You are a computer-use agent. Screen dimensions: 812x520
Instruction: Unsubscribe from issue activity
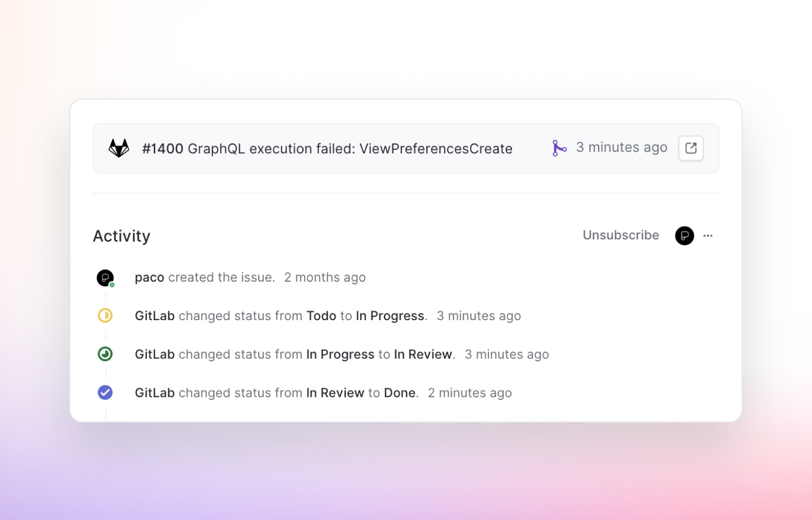click(621, 235)
